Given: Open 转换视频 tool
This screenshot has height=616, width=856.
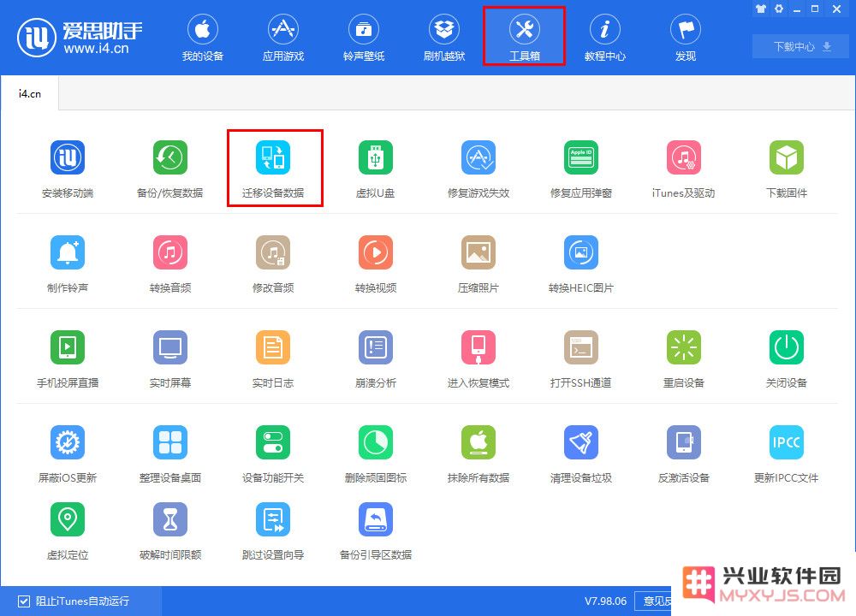Looking at the screenshot, I should point(376,264).
